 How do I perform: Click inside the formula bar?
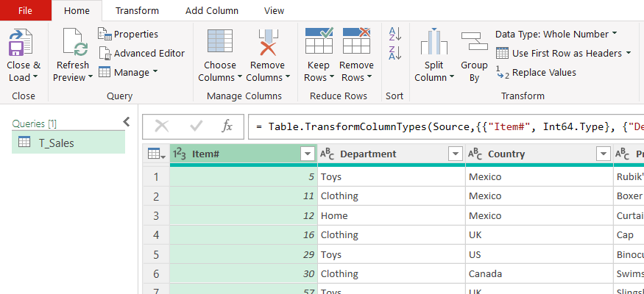[x=446, y=126]
